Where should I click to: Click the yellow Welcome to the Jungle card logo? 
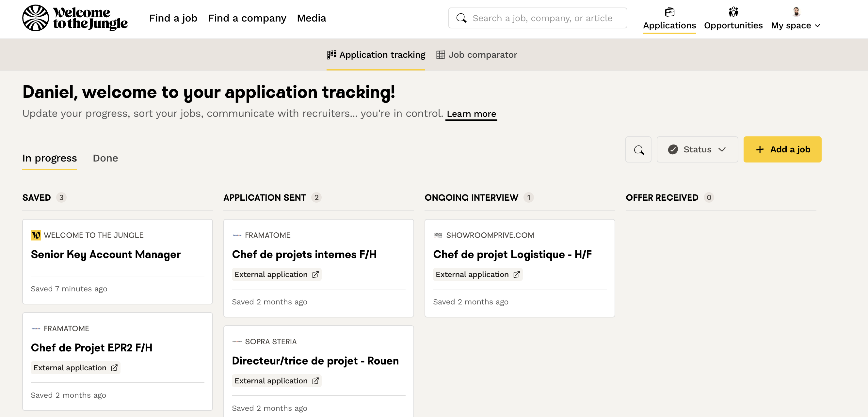[36, 235]
